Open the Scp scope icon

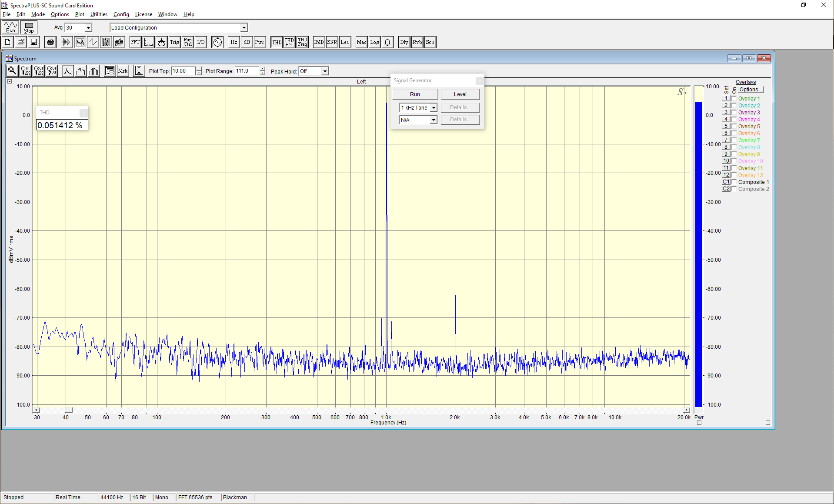tap(430, 42)
